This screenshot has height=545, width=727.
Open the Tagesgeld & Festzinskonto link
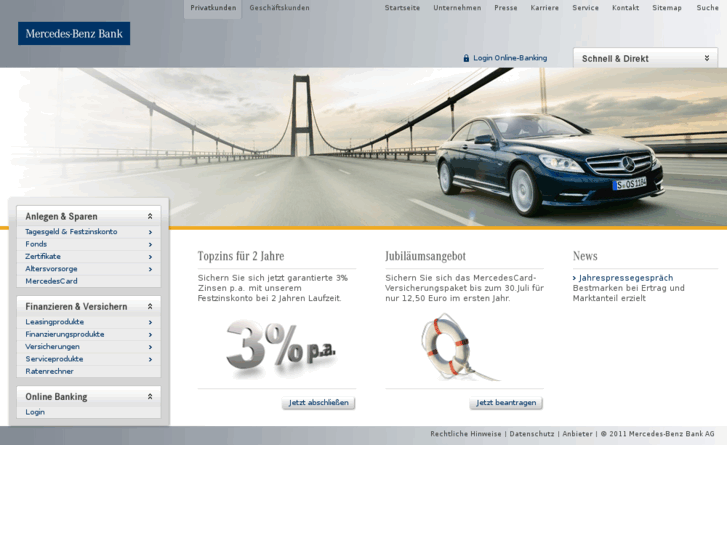[x=71, y=231]
